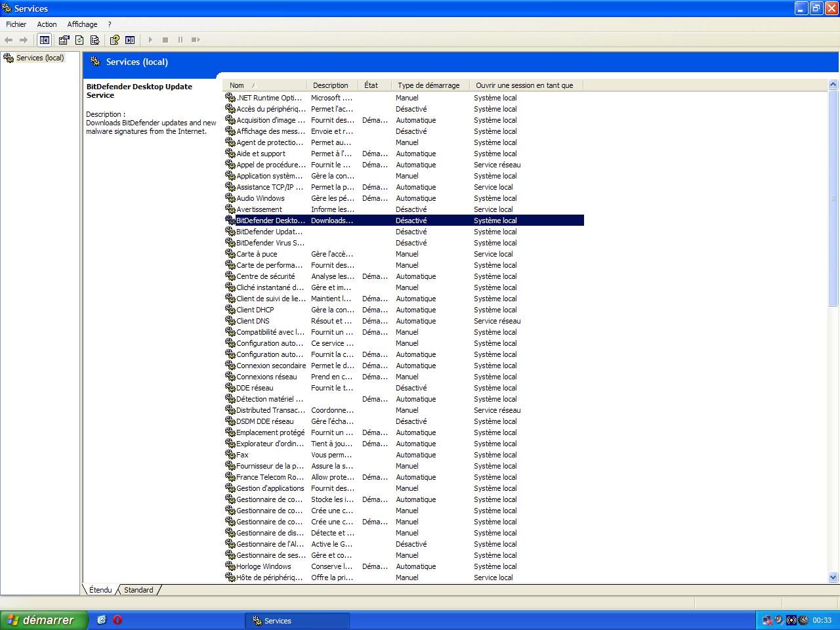Screen dimensions: 840x630
Task: Click the wireless signal tray icon
Action: 791,620
